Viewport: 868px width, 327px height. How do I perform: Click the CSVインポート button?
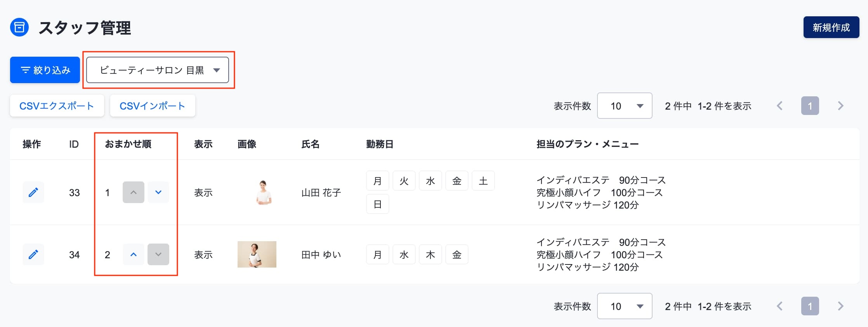(153, 106)
